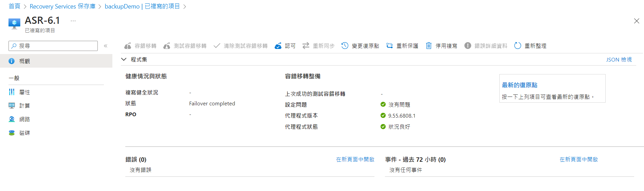
Task: Click the 計算 compute icon
Action: (12, 106)
